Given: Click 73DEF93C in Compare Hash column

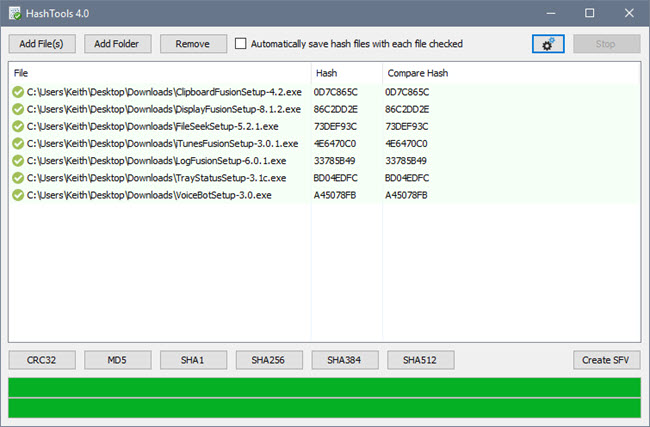Looking at the screenshot, I should coord(407,126).
